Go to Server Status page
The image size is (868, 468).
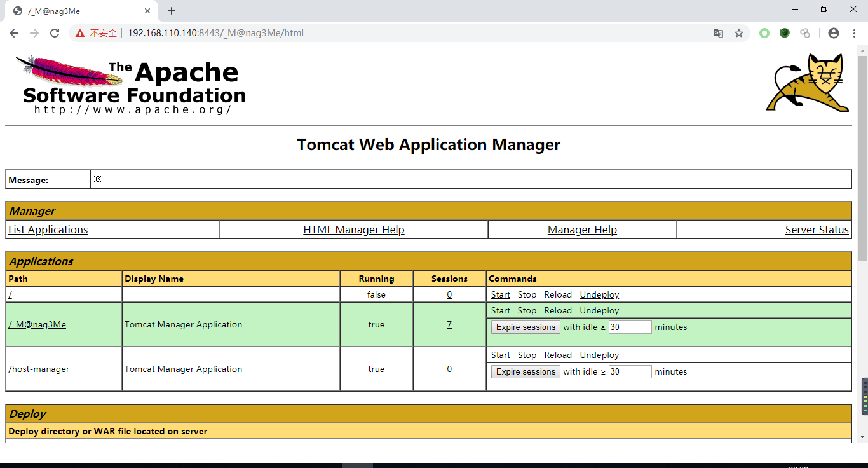pos(817,230)
